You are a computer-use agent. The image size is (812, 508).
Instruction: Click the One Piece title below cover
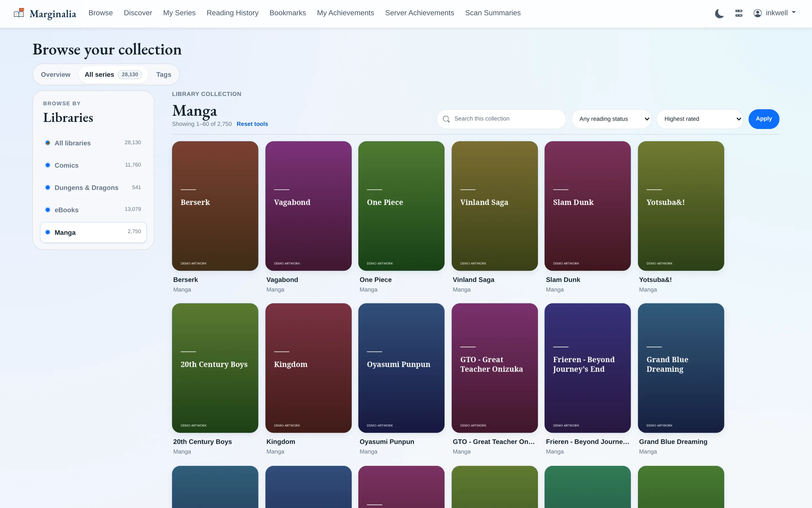pyautogui.click(x=376, y=279)
